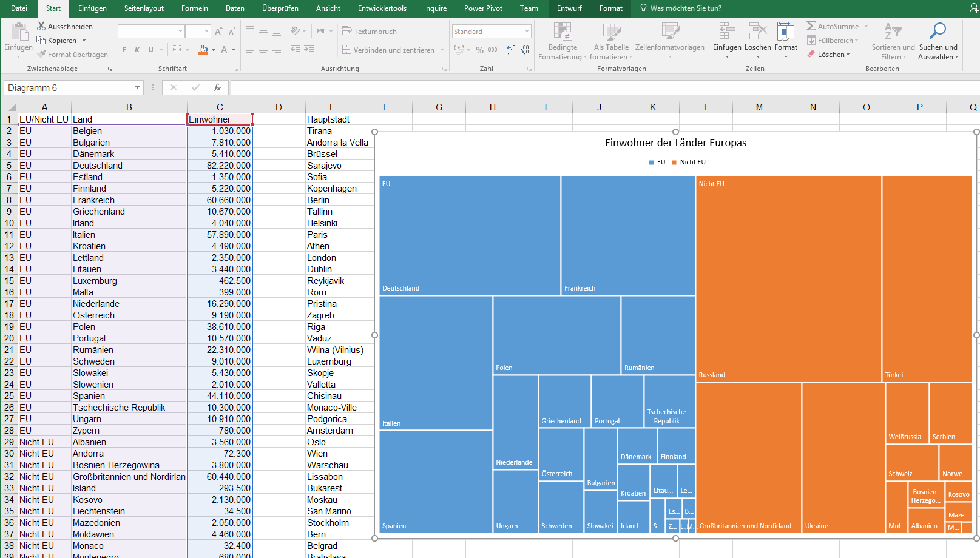
Task: Click the Suchen und Auswählen magnifier icon
Action: pos(938,30)
